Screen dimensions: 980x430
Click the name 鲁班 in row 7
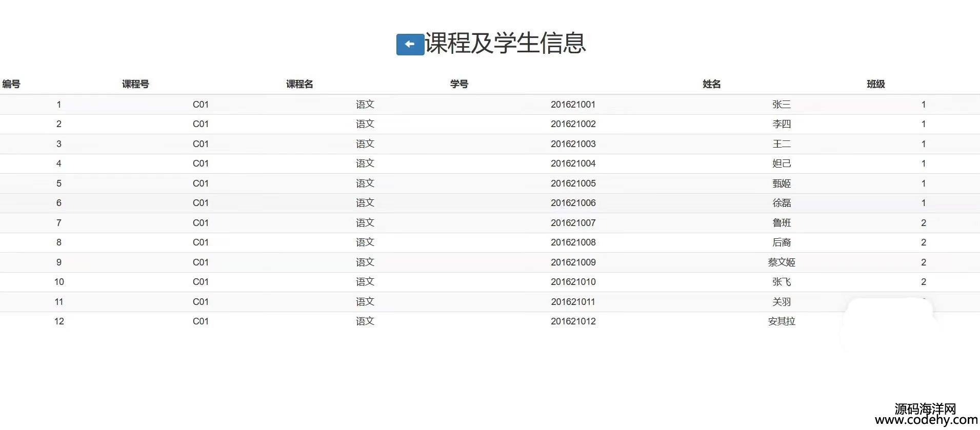(782, 223)
